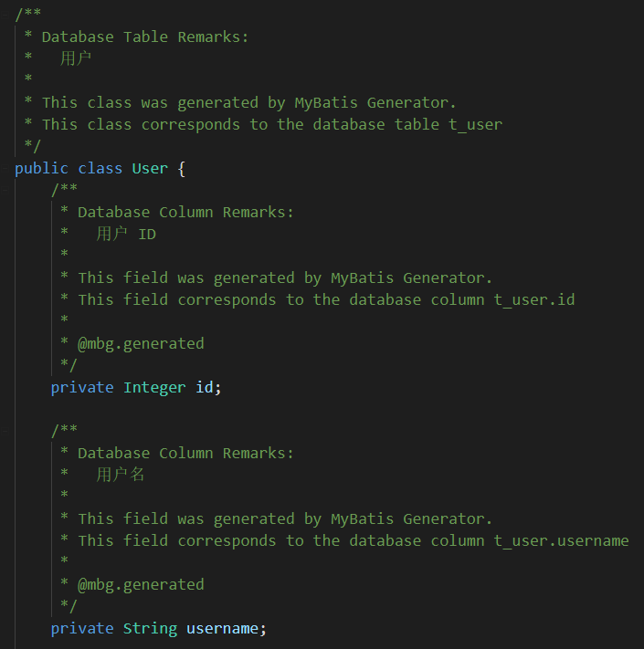Click the String type of username field
The height and width of the screenshot is (649, 644).
point(150,628)
